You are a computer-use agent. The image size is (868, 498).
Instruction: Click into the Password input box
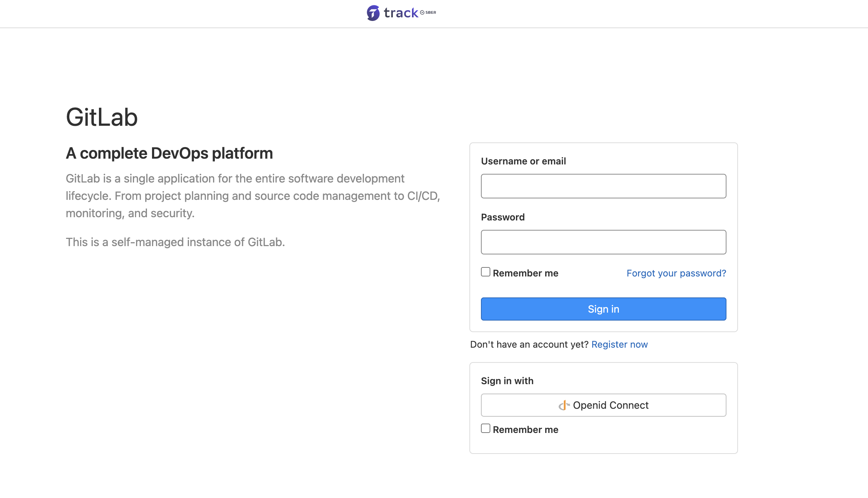coord(603,242)
